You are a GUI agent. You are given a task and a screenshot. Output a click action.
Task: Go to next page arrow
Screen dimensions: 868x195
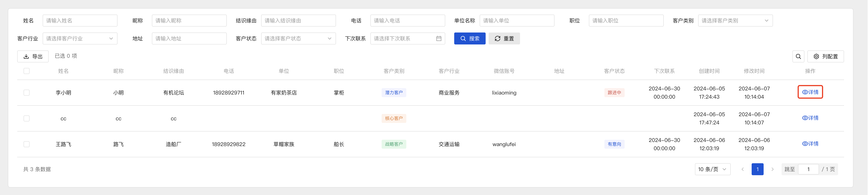(x=772, y=169)
